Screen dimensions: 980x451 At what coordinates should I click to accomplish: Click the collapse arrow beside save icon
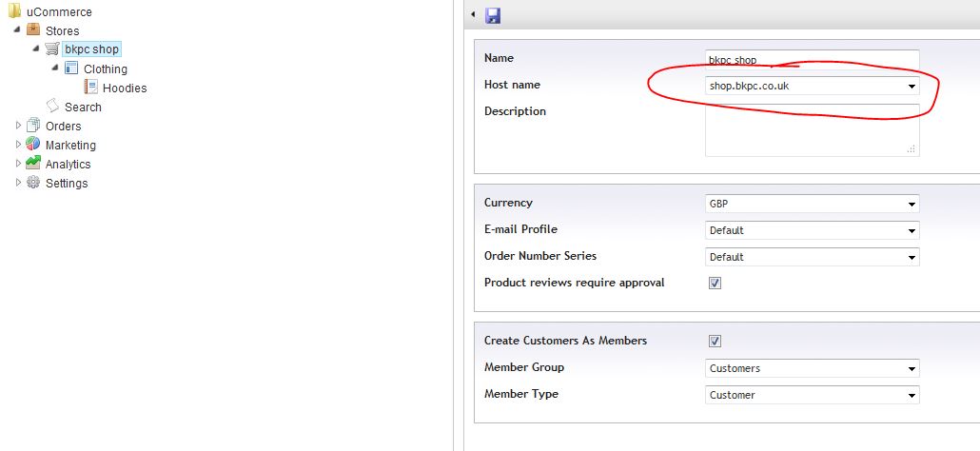473,14
